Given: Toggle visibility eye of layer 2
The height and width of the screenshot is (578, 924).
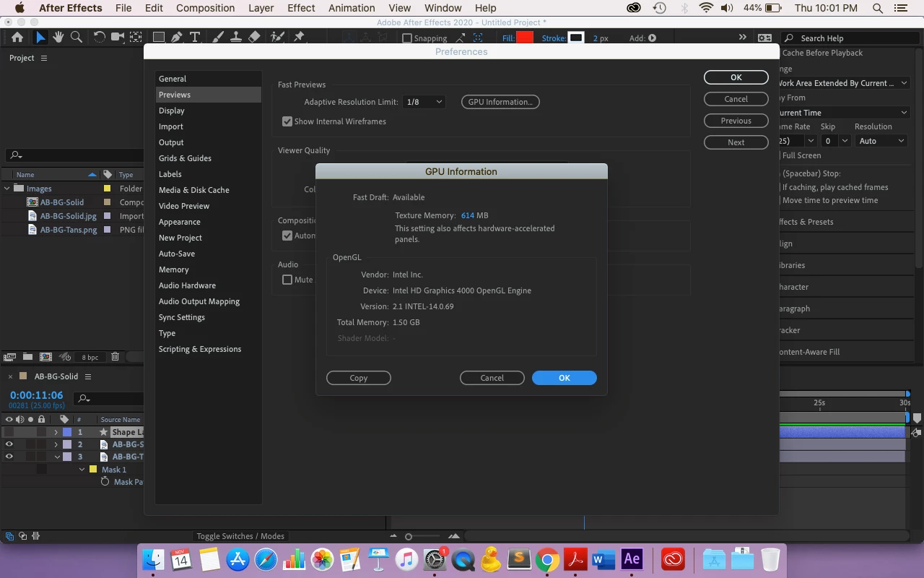Looking at the screenshot, I should [x=9, y=444].
